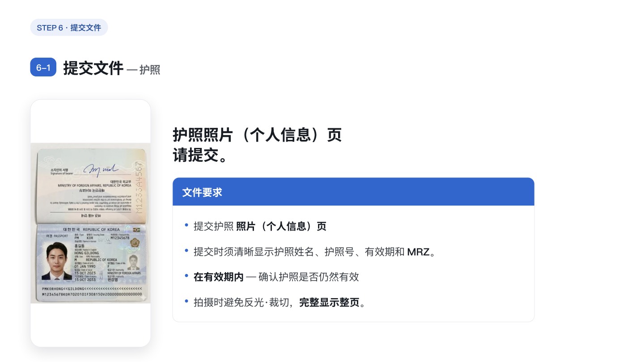Click the — 护照 subtitle text
644x362 pixels.
tap(144, 70)
